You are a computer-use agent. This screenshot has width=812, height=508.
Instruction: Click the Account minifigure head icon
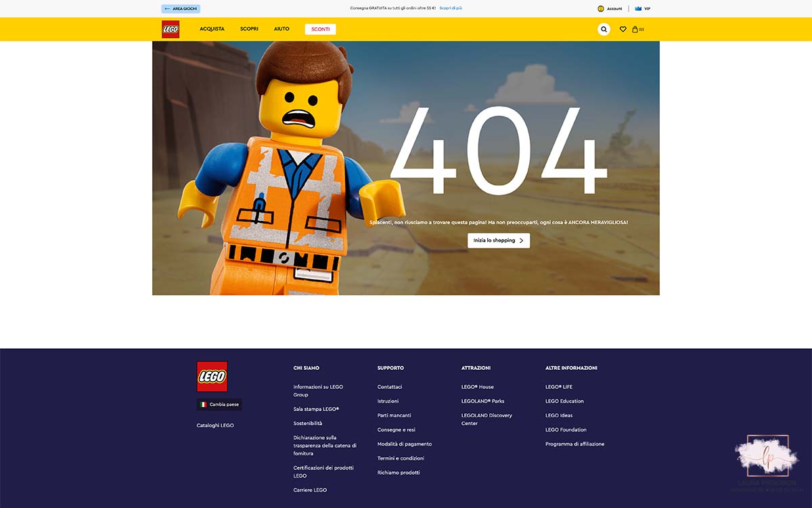601,9
